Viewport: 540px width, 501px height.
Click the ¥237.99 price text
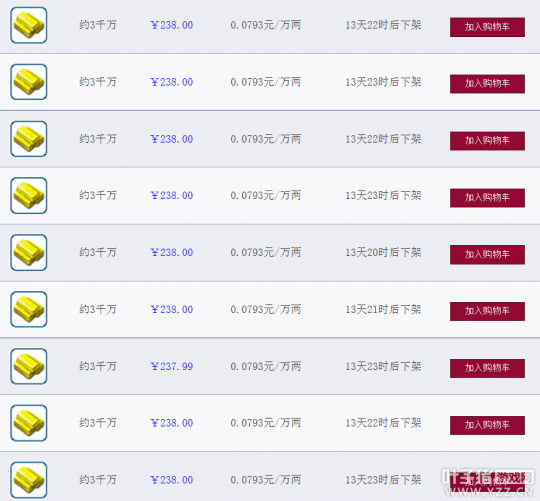point(172,366)
